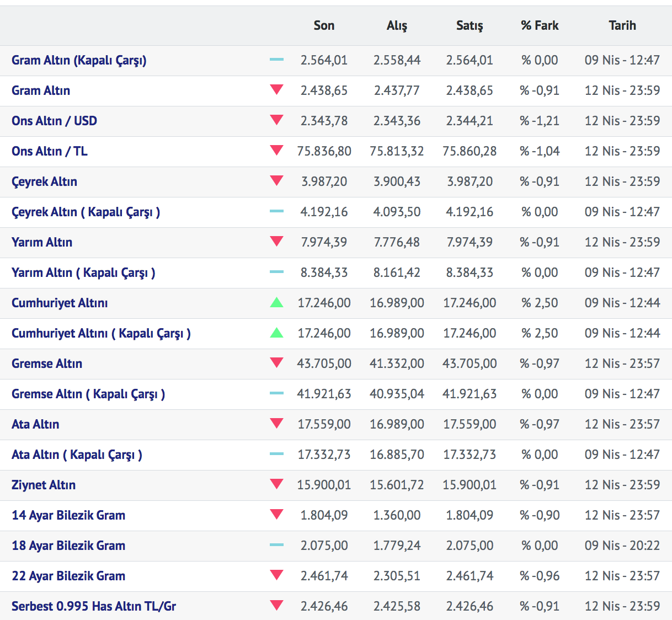
Task: Open the Ons Altın / TL link
Action: (x=50, y=151)
